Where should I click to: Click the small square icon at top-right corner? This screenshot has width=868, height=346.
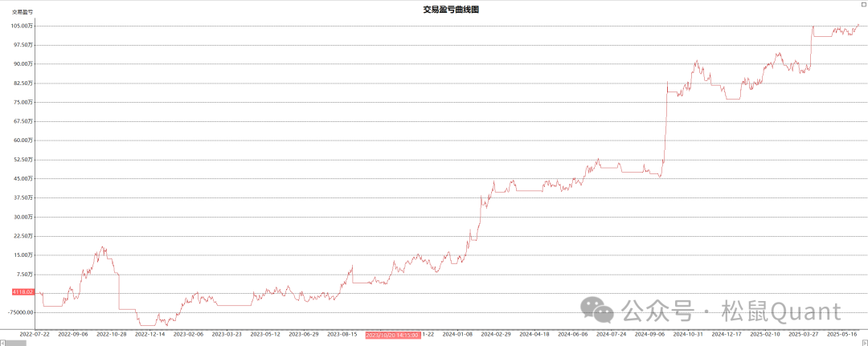862,5
